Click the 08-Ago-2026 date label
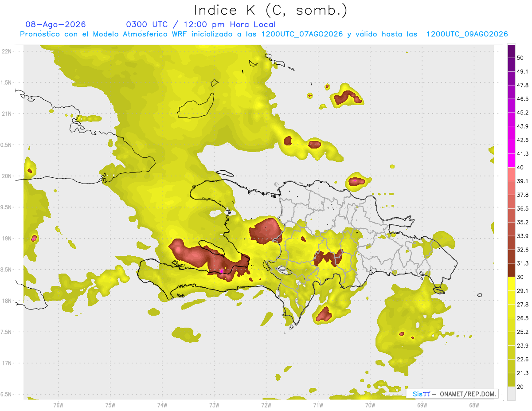This screenshot has width=532, height=411. pyautogui.click(x=56, y=24)
